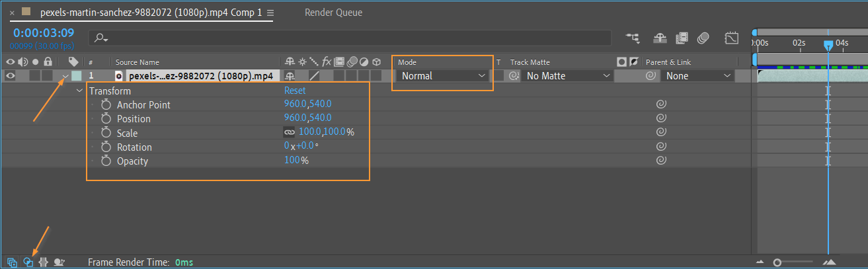Click Reset for Transform properties
This screenshot has height=269, width=868.
pos(295,91)
